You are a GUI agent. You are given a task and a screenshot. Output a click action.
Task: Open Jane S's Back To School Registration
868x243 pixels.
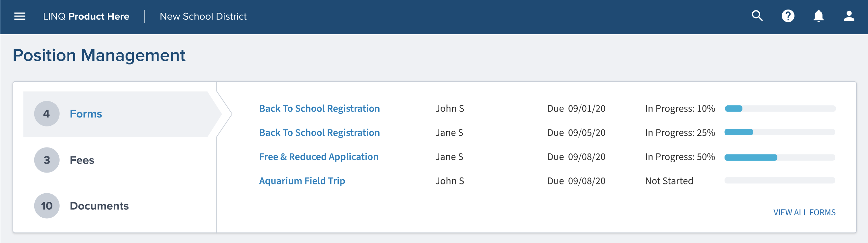coord(319,133)
